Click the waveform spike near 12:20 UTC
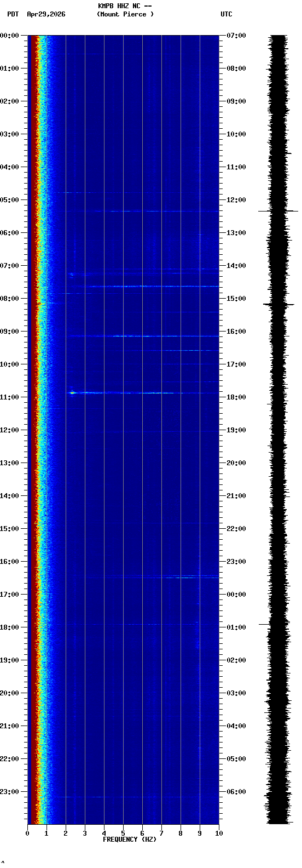The height and width of the screenshot is (868, 302). [x=278, y=211]
